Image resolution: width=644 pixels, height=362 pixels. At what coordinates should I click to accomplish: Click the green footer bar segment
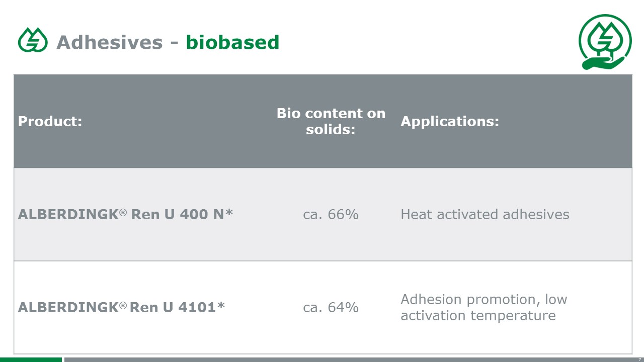click(x=31, y=359)
